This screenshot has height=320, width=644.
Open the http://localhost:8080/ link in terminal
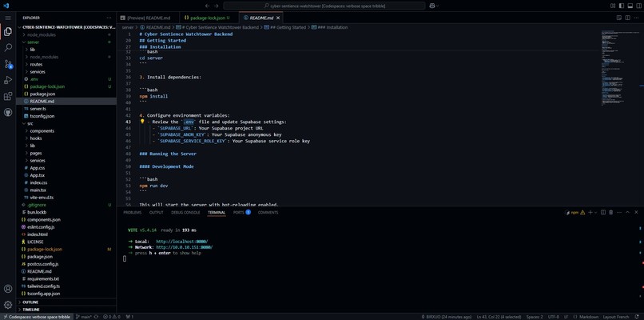click(182, 242)
